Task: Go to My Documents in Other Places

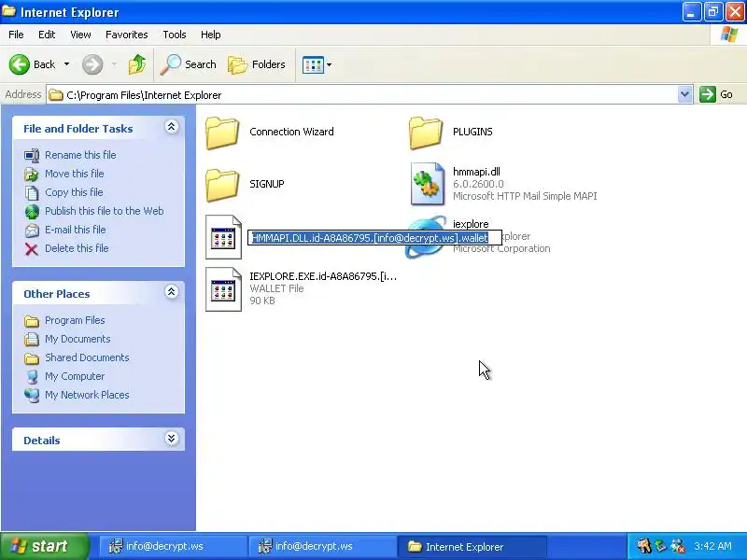Action: 78,339
